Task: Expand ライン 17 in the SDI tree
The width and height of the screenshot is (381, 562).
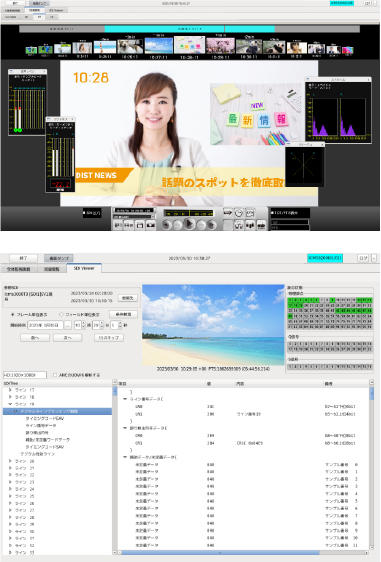Action: click(10, 390)
